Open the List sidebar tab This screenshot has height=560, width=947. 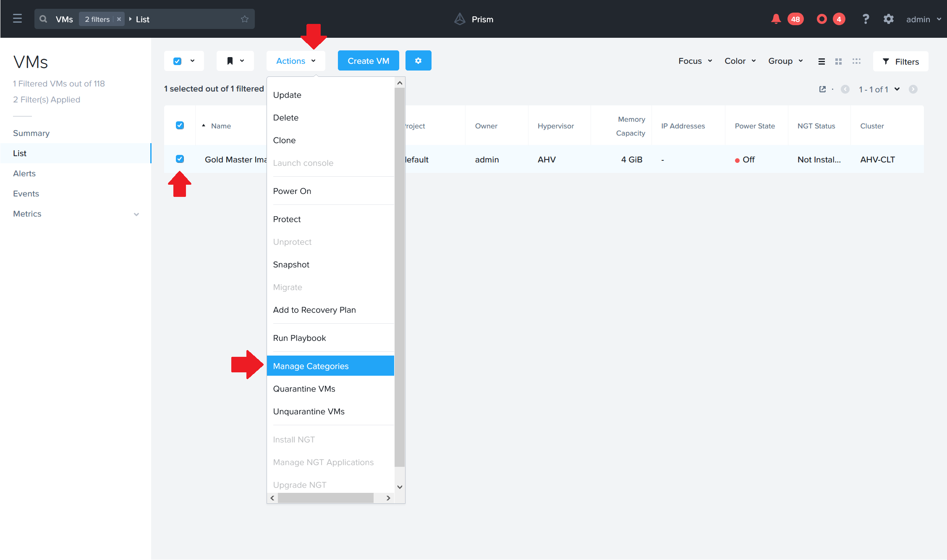click(x=76, y=153)
